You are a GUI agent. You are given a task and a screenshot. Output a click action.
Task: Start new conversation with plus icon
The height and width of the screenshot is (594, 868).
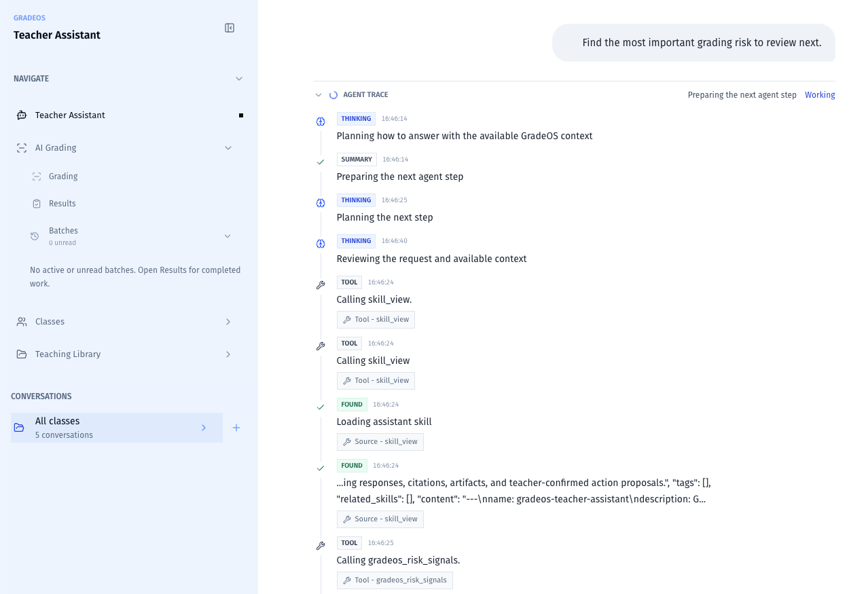coord(236,428)
